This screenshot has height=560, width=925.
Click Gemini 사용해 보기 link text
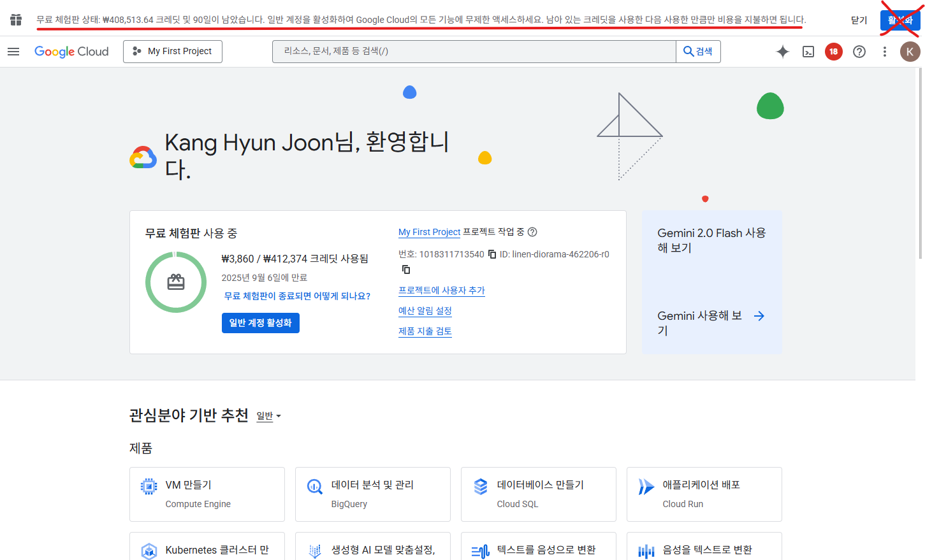[x=700, y=323]
